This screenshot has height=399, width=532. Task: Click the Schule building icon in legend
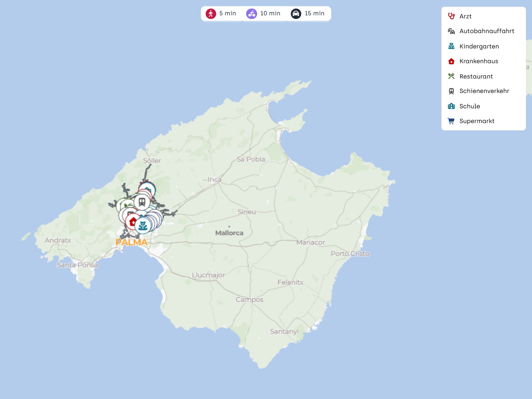click(x=451, y=106)
